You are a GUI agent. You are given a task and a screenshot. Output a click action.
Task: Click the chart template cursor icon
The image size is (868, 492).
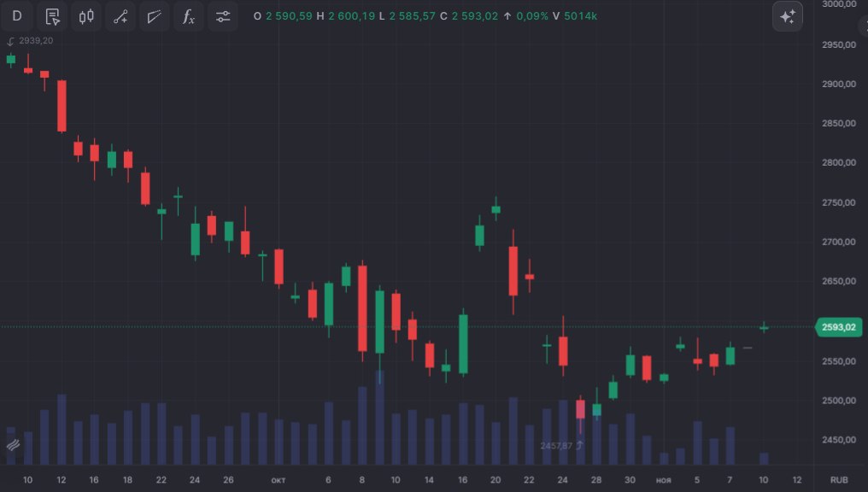tap(52, 16)
